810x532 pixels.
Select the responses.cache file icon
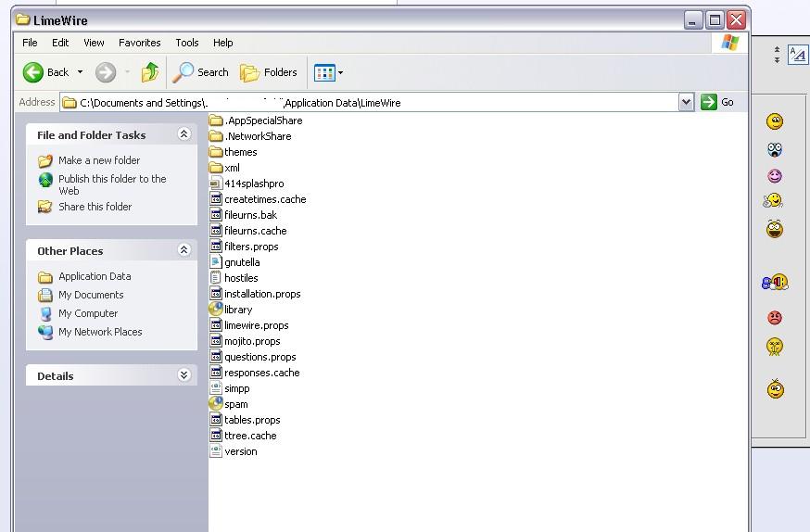coord(216,373)
